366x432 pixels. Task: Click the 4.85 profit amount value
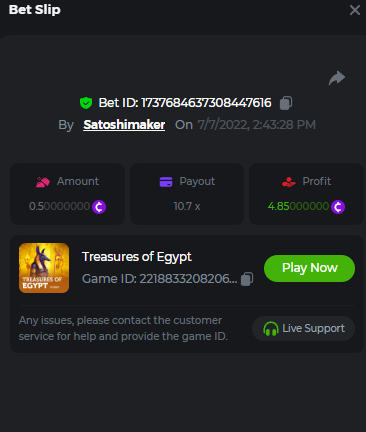click(298, 207)
